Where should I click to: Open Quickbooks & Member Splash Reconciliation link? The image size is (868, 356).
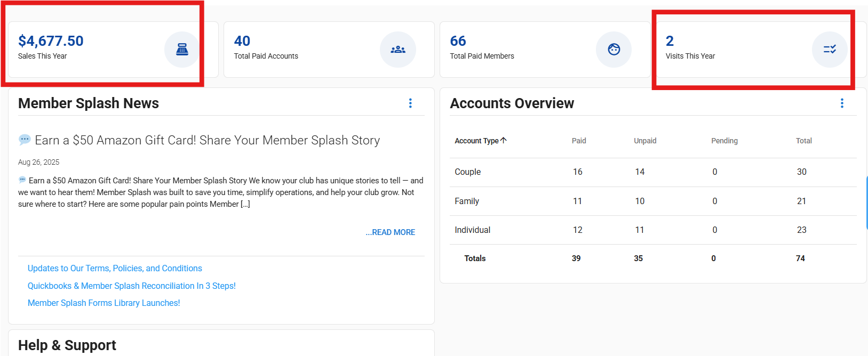click(131, 286)
